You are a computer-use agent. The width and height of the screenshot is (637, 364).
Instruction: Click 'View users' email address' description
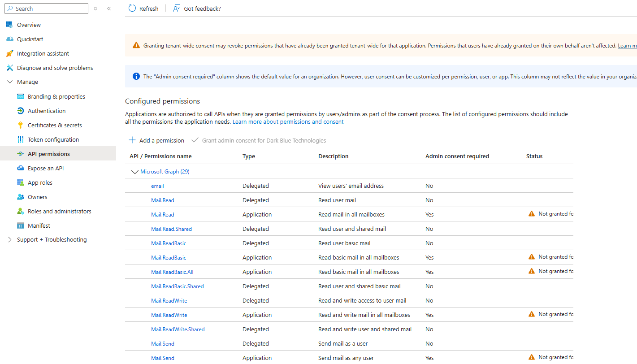(351, 186)
